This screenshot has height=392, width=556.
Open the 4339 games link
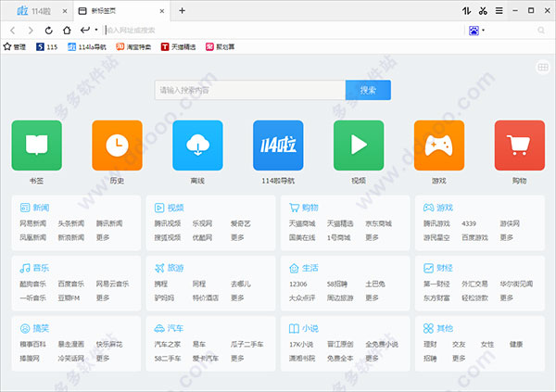[469, 224]
